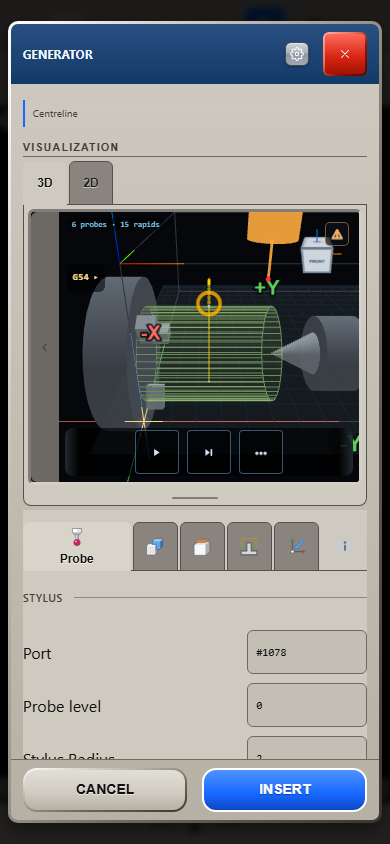The height and width of the screenshot is (844, 390).
Task: Collapse the viewport side panel chevron
Action: click(45, 347)
